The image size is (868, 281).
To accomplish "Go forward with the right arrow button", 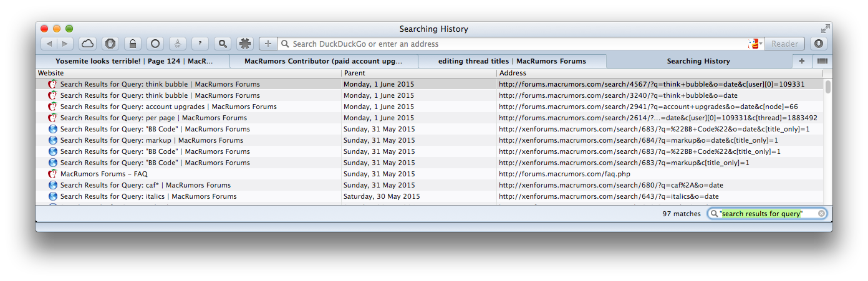I will [65, 44].
